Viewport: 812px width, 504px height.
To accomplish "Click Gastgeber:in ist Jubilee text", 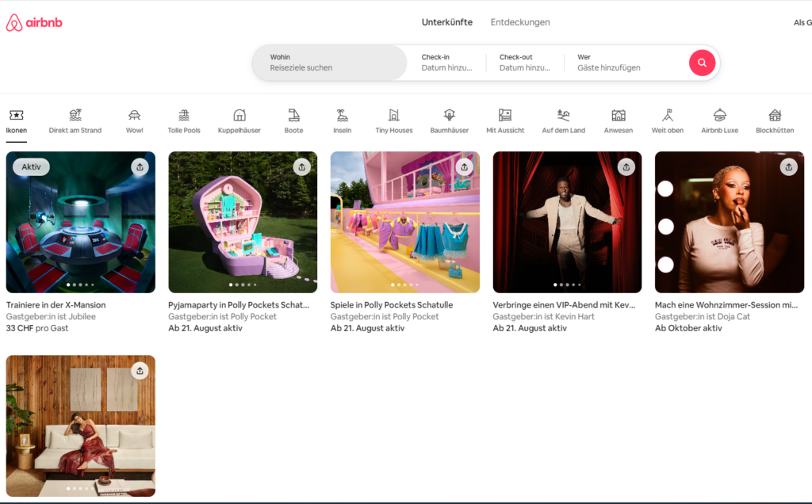I will [51, 317].
